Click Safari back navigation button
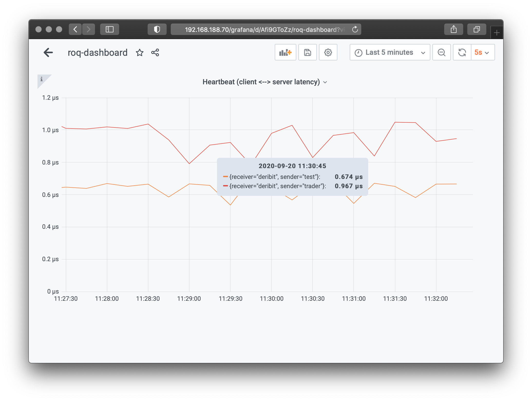Viewport: 532px width, 401px height. point(75,29)
